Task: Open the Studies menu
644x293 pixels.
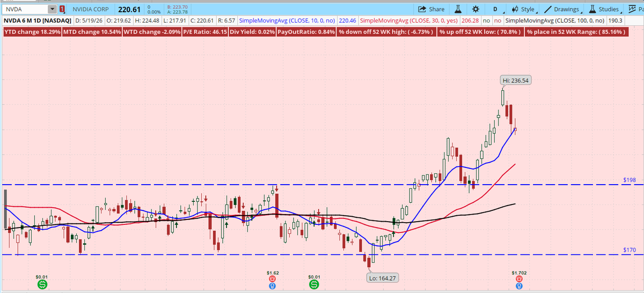Action: (x=605, y=9)
